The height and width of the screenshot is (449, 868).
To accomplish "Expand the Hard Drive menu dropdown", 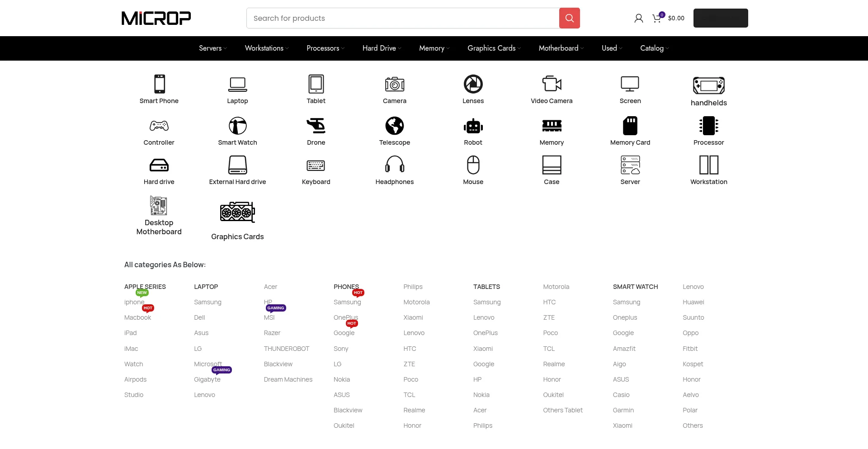I will [382, 48].
